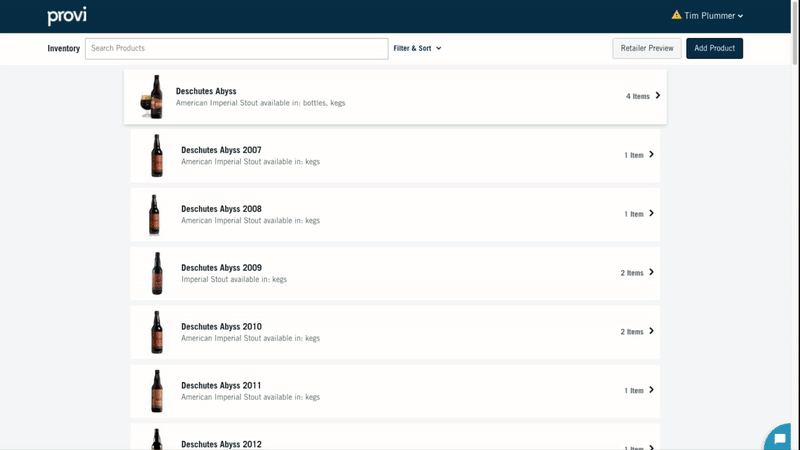Open the Deschutes Abyss 2007 title
Viewport: 800px width, 450px height.
[x=221, y=150]
